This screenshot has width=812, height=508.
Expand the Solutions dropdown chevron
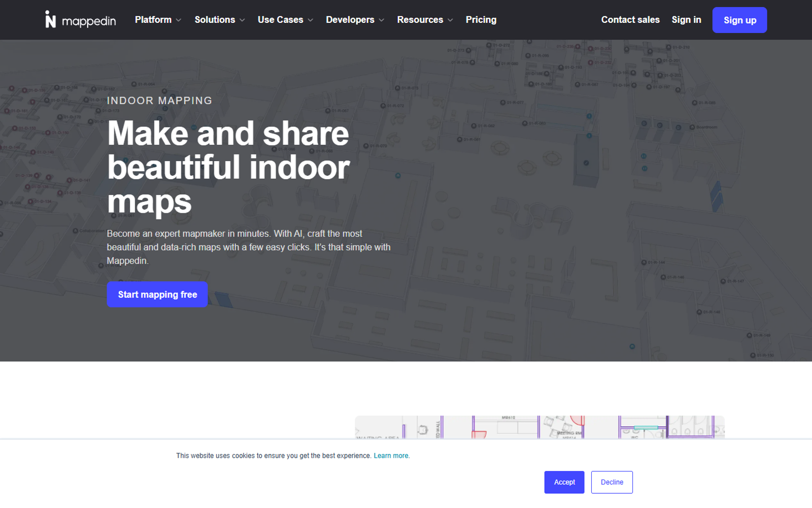pos(242,20)
